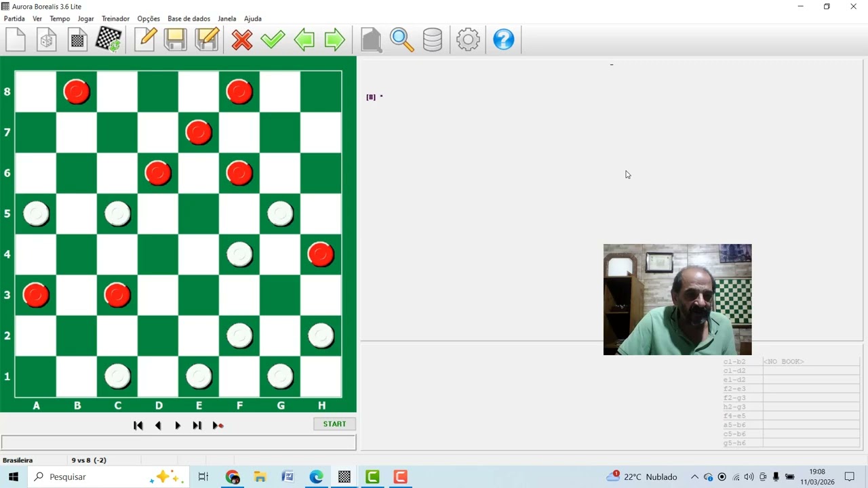This screenshot has width=868, height=488.
Task: Jump to the first move
Action: coord(138,426)
